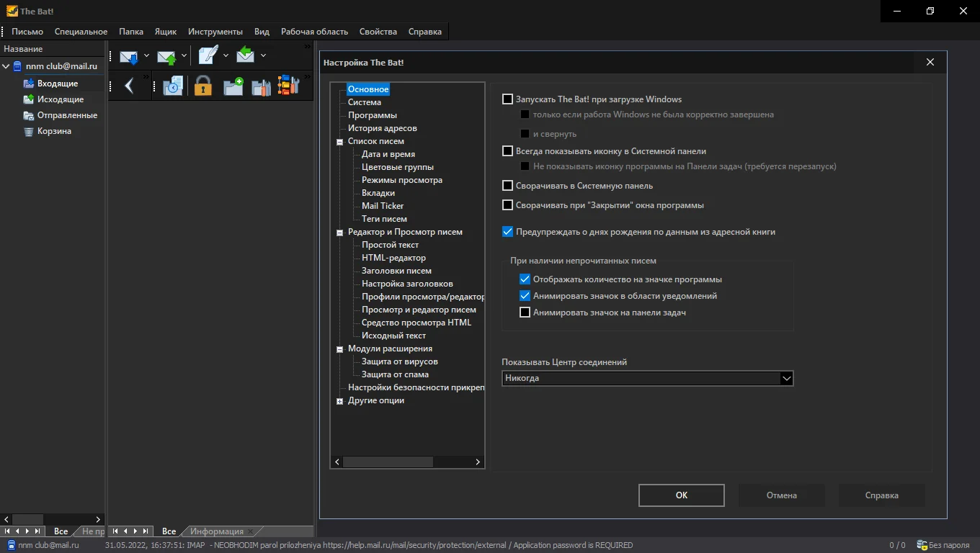Screen dimensions: 980x553
Task: Click the folder with tools icon
Action: click(261, 87)
